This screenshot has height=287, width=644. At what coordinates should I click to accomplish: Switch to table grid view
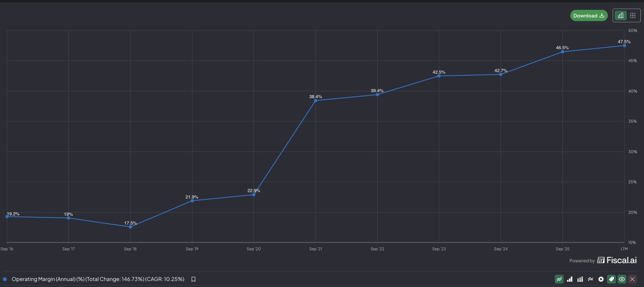(633, 16)
